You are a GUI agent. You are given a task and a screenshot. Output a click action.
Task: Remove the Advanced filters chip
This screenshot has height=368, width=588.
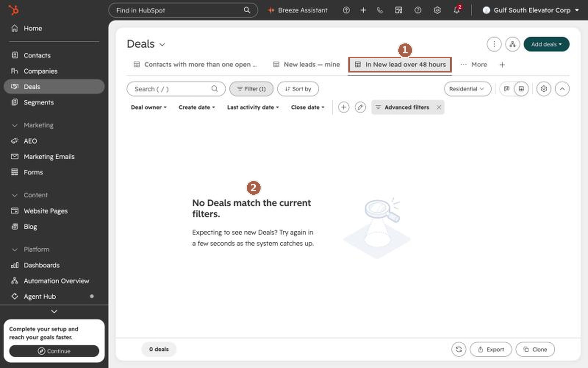438,107
